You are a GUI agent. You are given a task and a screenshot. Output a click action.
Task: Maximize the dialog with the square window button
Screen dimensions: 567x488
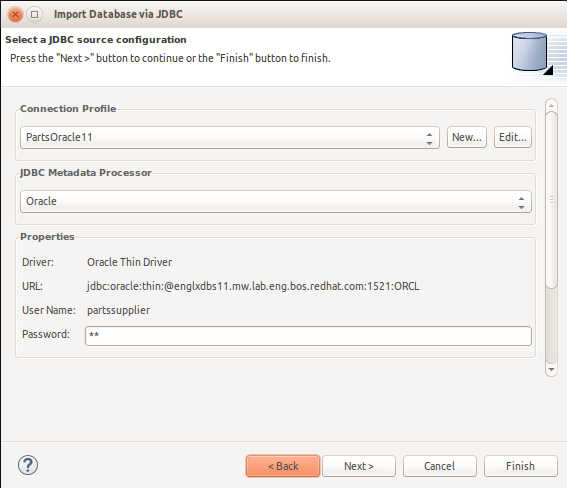(x=34, y=14)
